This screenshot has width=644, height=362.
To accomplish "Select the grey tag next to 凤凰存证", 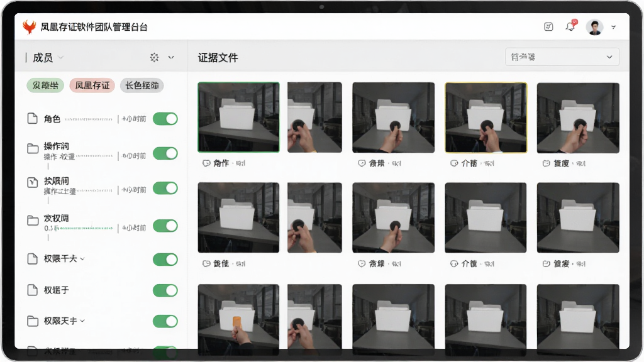I will [x=142, y=85].
